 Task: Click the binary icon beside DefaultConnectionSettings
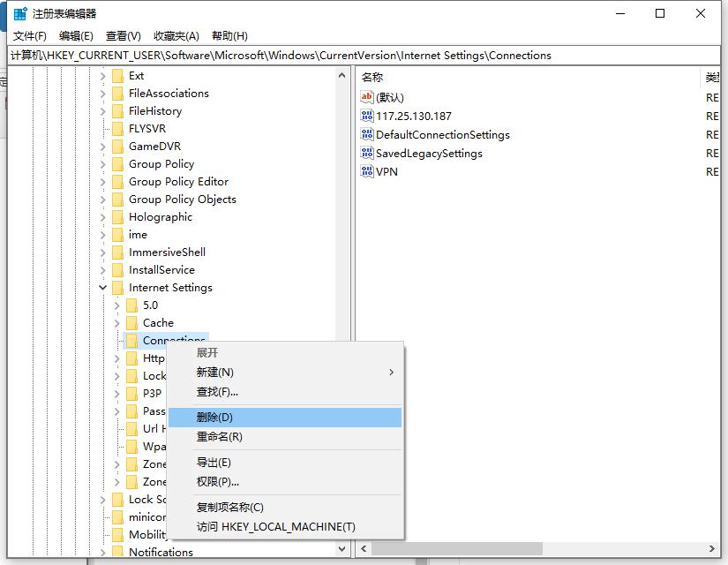click(x=368, y=135)
